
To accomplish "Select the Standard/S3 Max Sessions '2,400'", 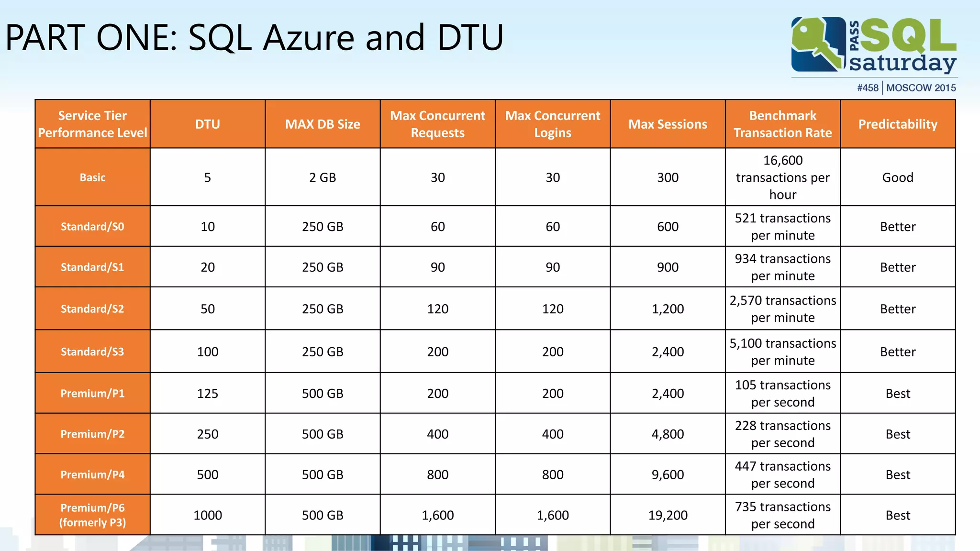I will pos(668,352).
